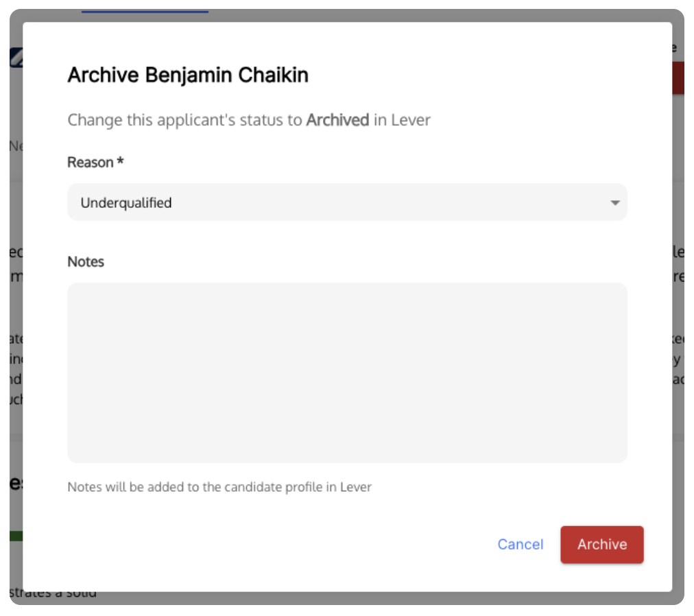Viewport: 694px width, 616px height.
Task: Click the Cancel link
Action: (x=520, y=544)
